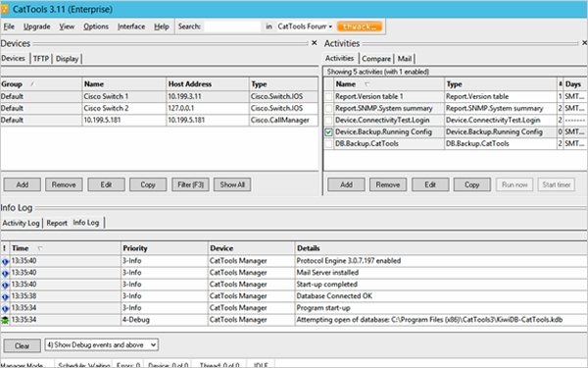Open the File menu
This screenshot has width=588, height=368.
point(9,26)
